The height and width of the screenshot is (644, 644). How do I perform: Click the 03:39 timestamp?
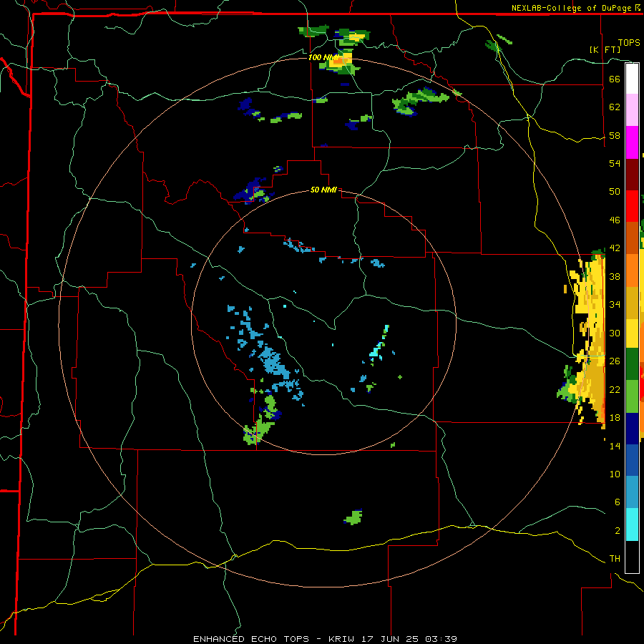[441, 639]
